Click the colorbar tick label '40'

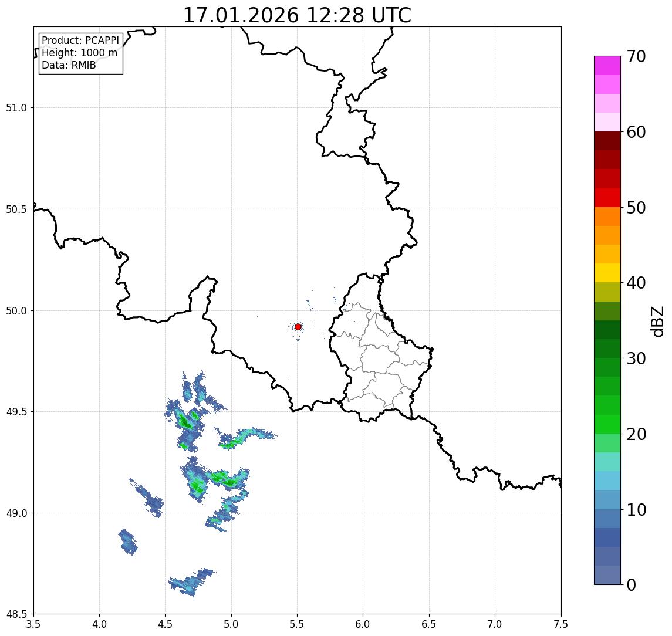point(636,283)
